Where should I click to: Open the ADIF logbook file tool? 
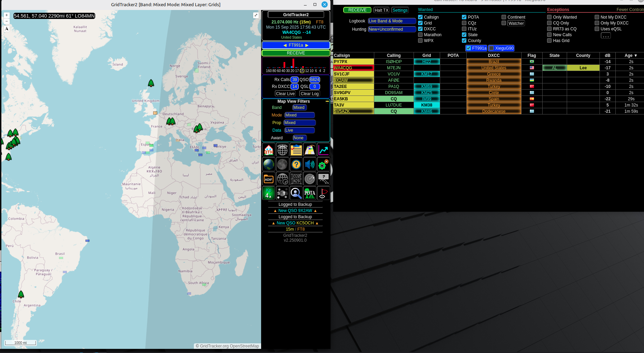tap(268, 179)
